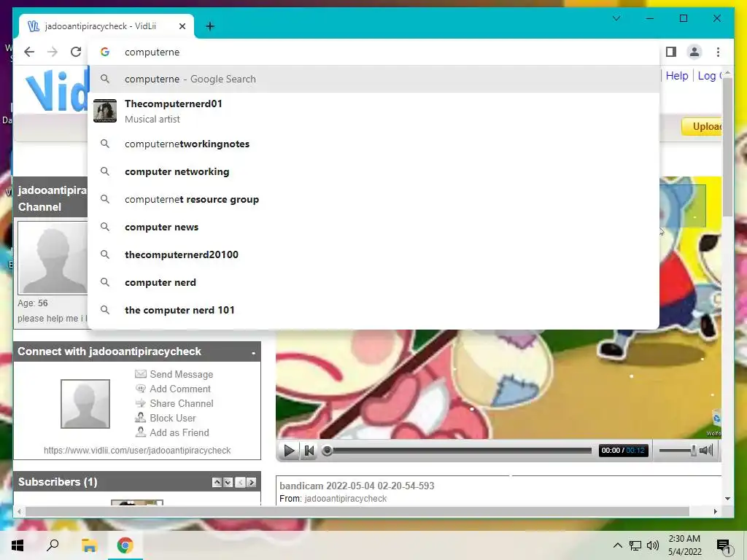Screen dimensions: 747x560
Task: Select suggestion computer networking
Action: pos(374,171)
